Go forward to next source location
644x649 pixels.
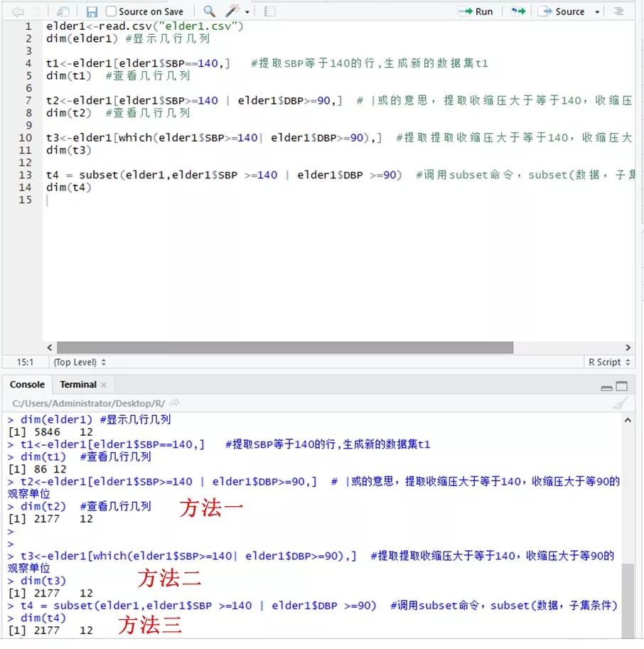[36, 11]
